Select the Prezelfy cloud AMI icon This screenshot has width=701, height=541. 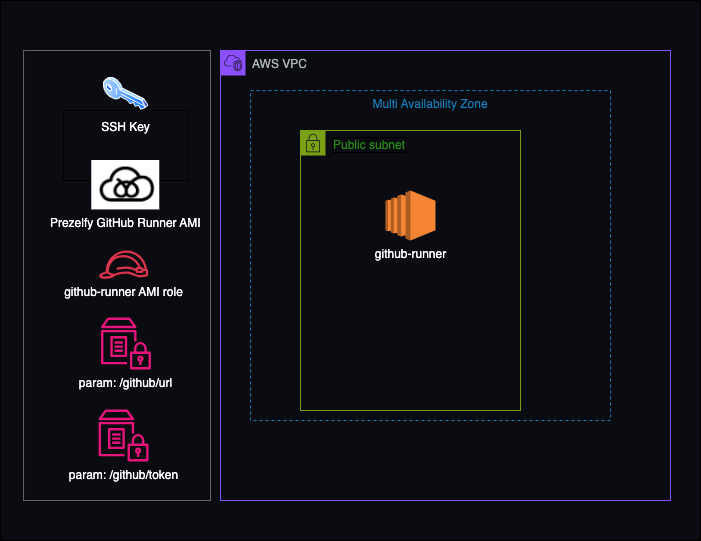point(125,184)
